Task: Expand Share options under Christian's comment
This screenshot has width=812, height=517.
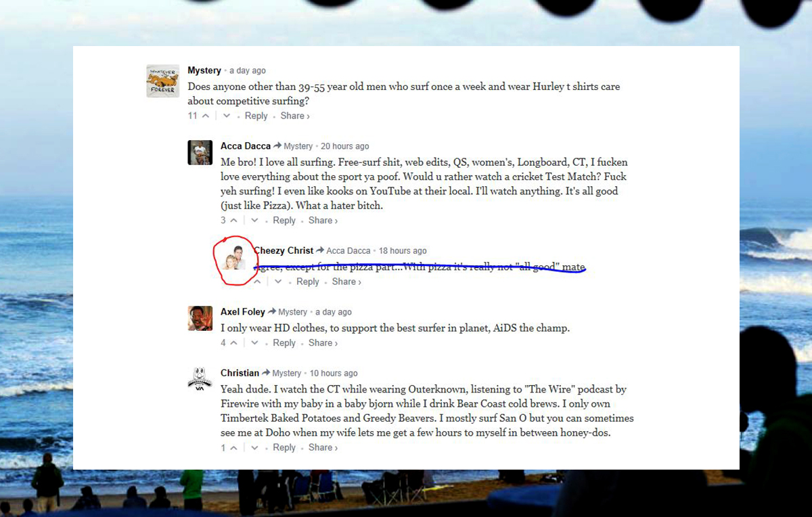Action: point(323,447)
